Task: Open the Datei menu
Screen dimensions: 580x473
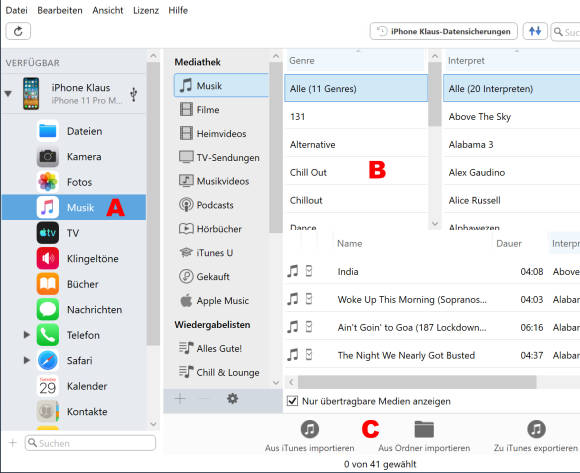Action: (17, 10)
